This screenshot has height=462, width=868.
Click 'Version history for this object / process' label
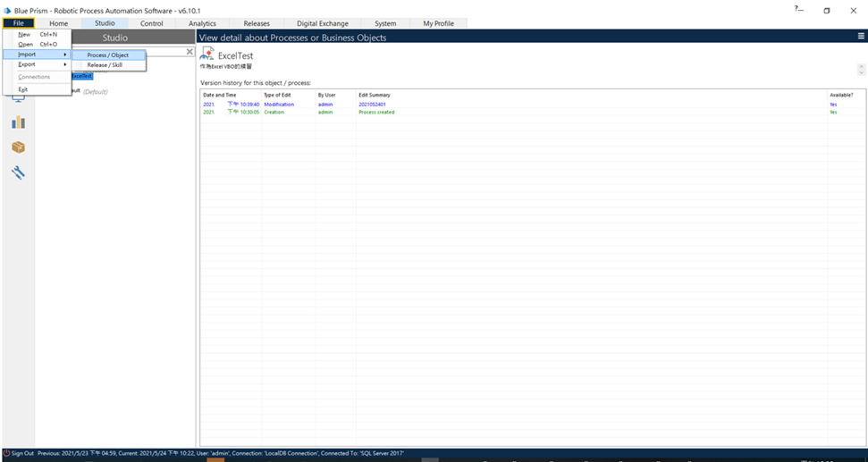(256, 83)
